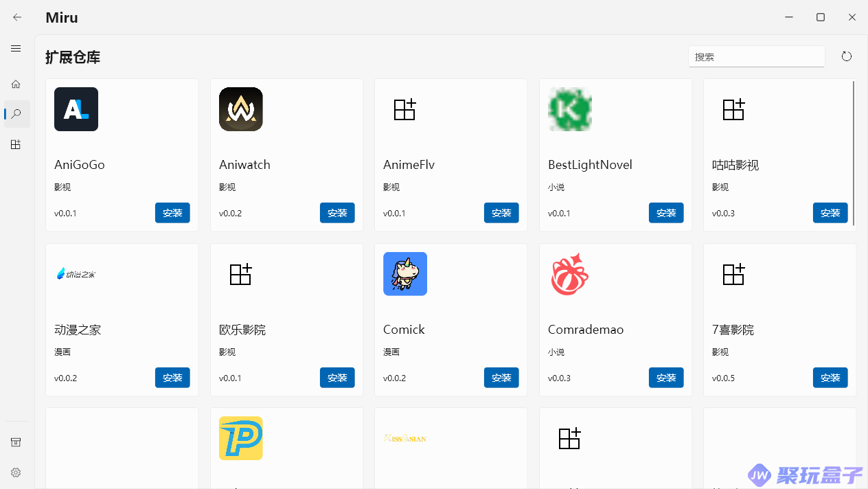This screenshot has height=489, width=868.
Task: Click the AniGoGo extension name
Action: click(80, 165)
